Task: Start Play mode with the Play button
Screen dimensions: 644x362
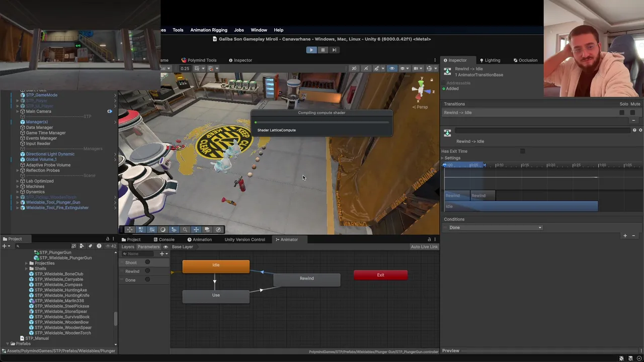Action: (x=311, y=50)
